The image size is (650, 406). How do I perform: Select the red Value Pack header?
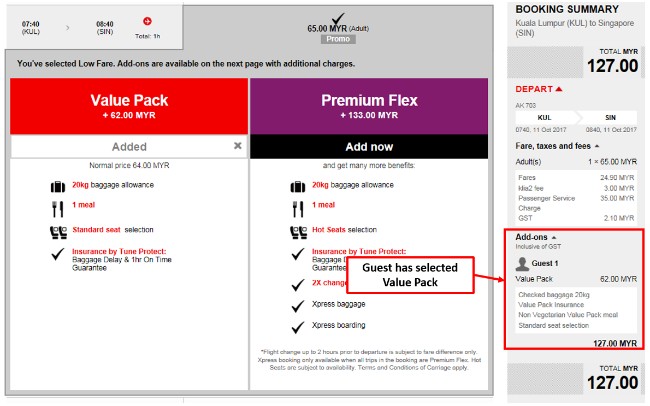[x=128, y=105]
